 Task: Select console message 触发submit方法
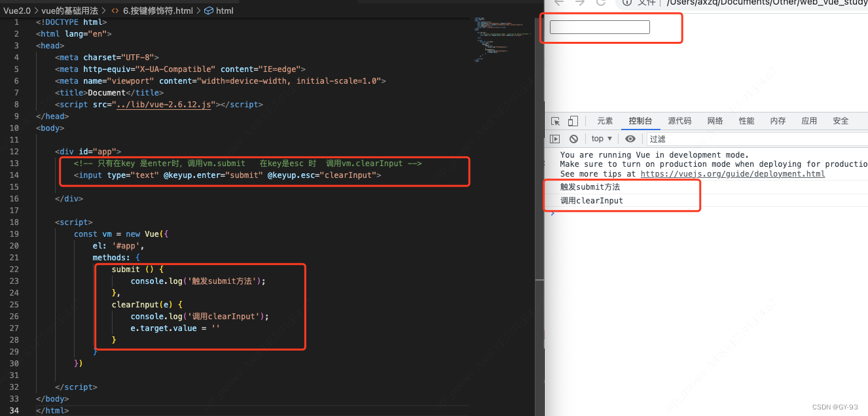[x=590, y=187]
